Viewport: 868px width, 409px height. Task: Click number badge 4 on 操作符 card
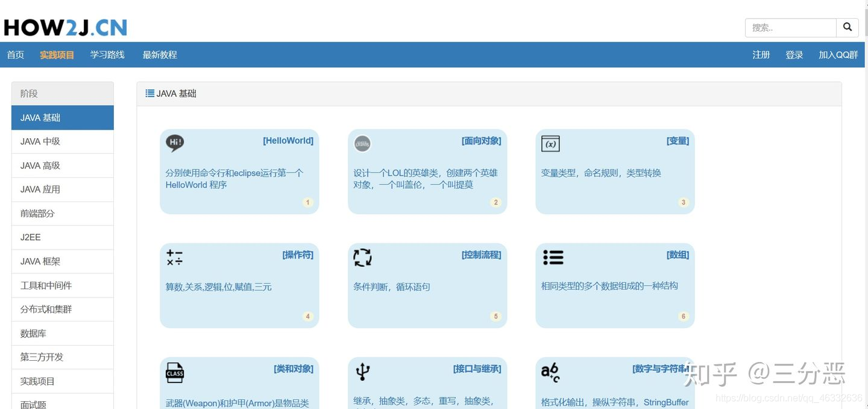pos(308,317)
